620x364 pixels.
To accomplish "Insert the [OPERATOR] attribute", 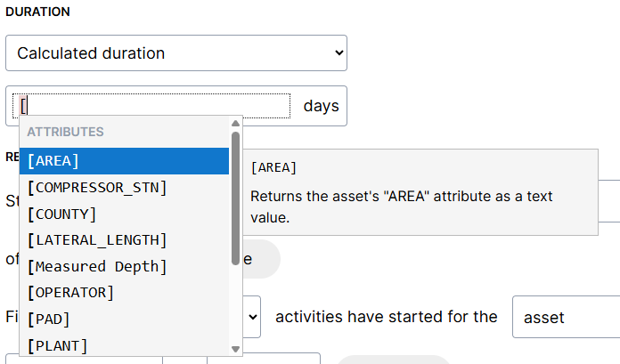I will [x=124, y=292].
